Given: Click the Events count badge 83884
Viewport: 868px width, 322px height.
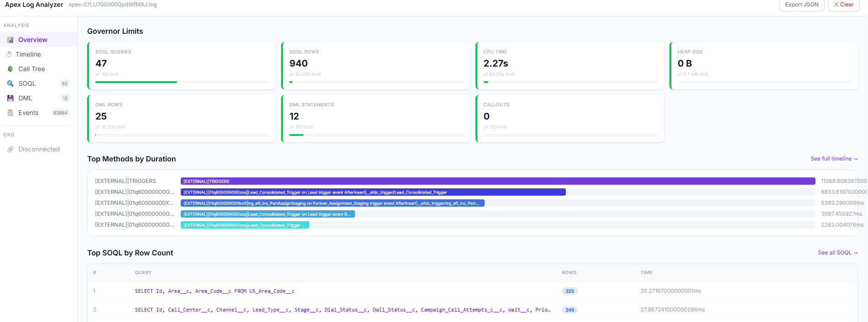Looking at the screenshot, I should click(60, 113).
